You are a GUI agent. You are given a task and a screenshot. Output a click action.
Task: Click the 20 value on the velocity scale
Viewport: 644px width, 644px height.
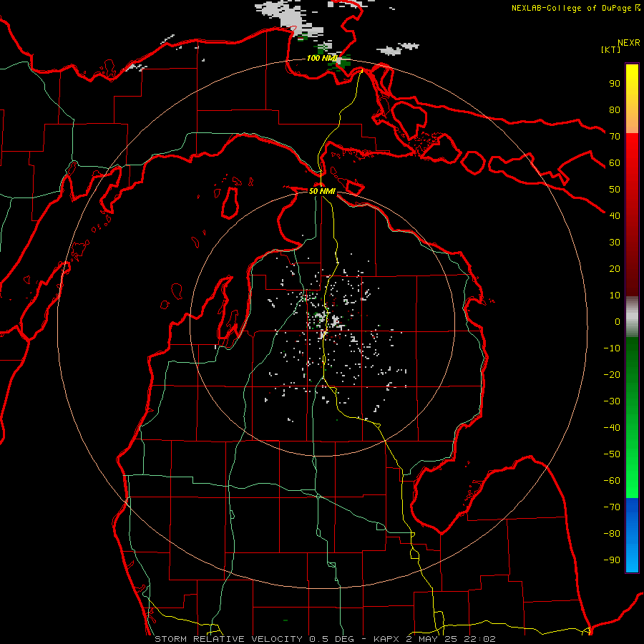pos(615,268)
